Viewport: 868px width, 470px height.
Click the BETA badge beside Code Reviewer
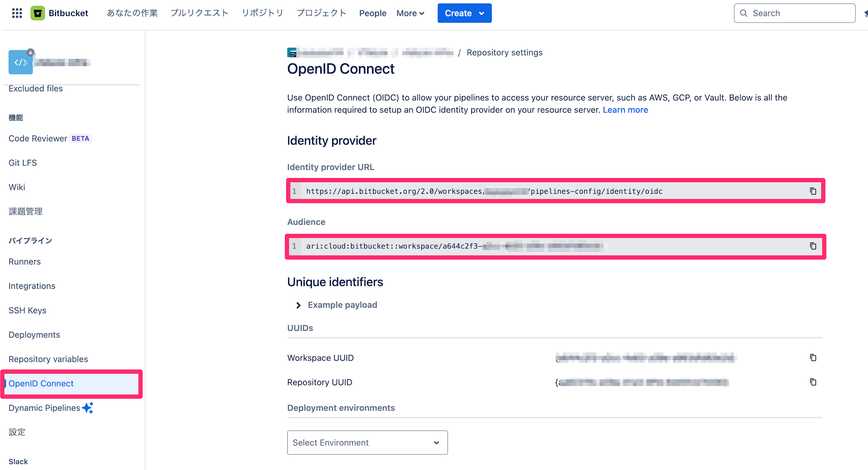pyautogui.click(x=81, y=139)
